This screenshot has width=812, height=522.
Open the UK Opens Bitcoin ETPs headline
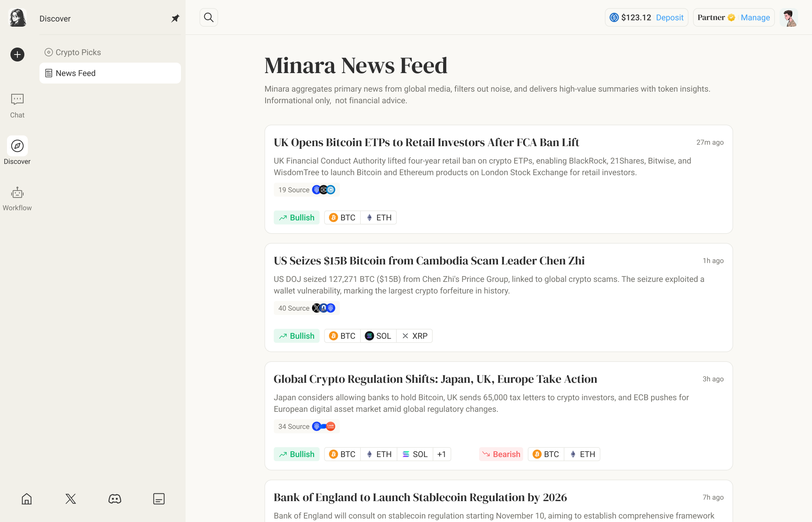426,142
